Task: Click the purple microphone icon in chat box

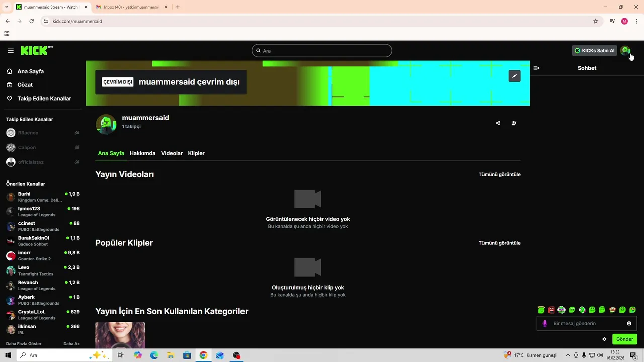Action: (545, 323)
